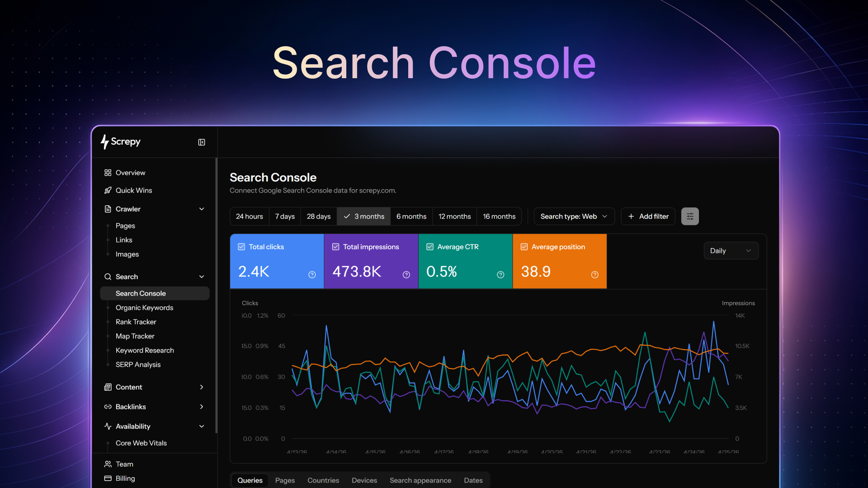Click the Content pages icon
The width and height of the screenshot is (868, 488).
(108, 387)
